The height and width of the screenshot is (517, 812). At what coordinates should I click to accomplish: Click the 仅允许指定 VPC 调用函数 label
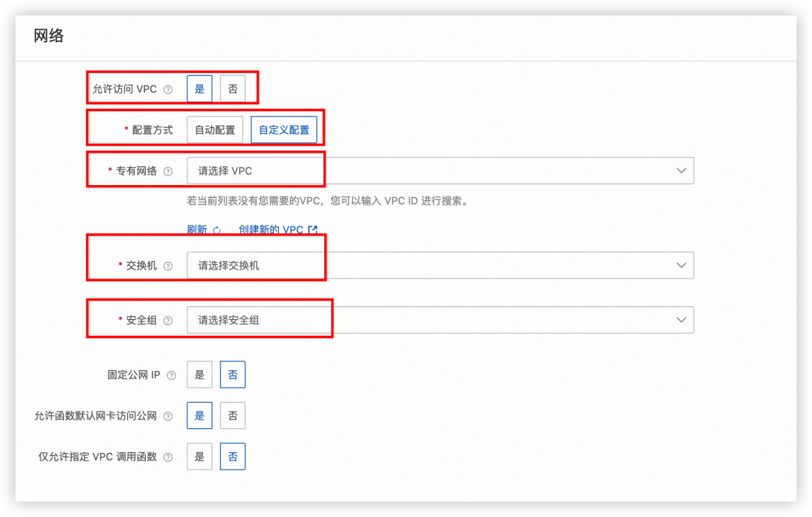(97, 457)
